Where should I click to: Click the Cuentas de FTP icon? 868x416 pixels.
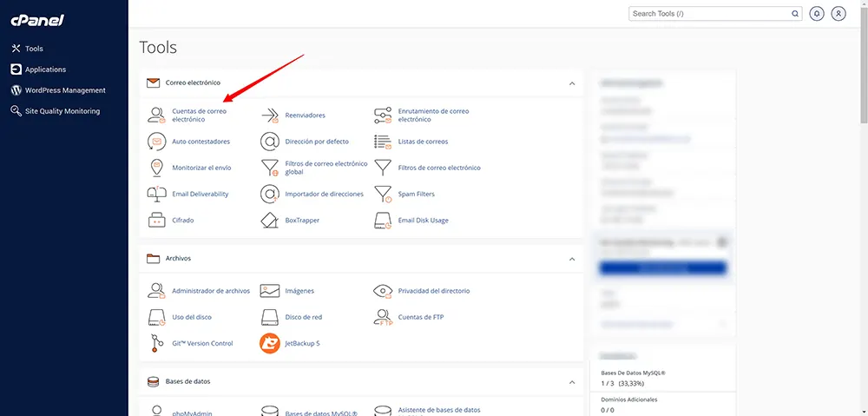click(383, 317)
